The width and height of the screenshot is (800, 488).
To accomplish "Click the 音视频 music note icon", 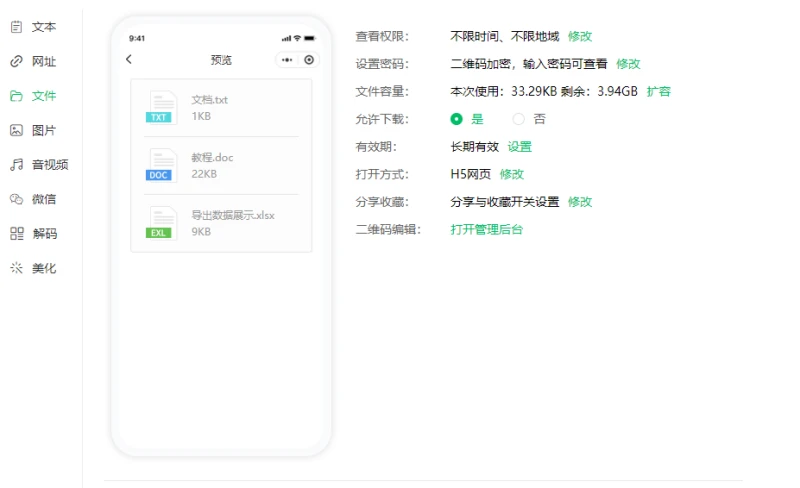I will (x=16, y=165).
